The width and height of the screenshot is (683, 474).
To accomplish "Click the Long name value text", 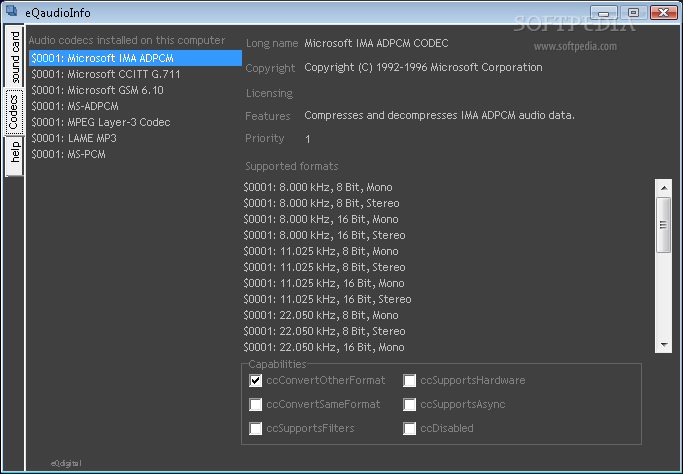I will click(376, 43).
